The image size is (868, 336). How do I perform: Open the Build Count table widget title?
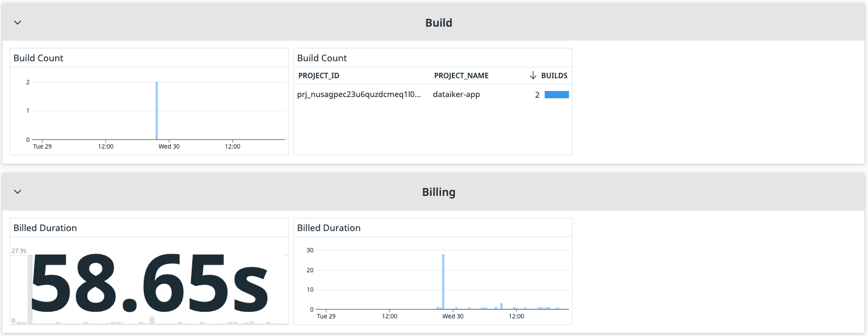click(x=322, y=58)
